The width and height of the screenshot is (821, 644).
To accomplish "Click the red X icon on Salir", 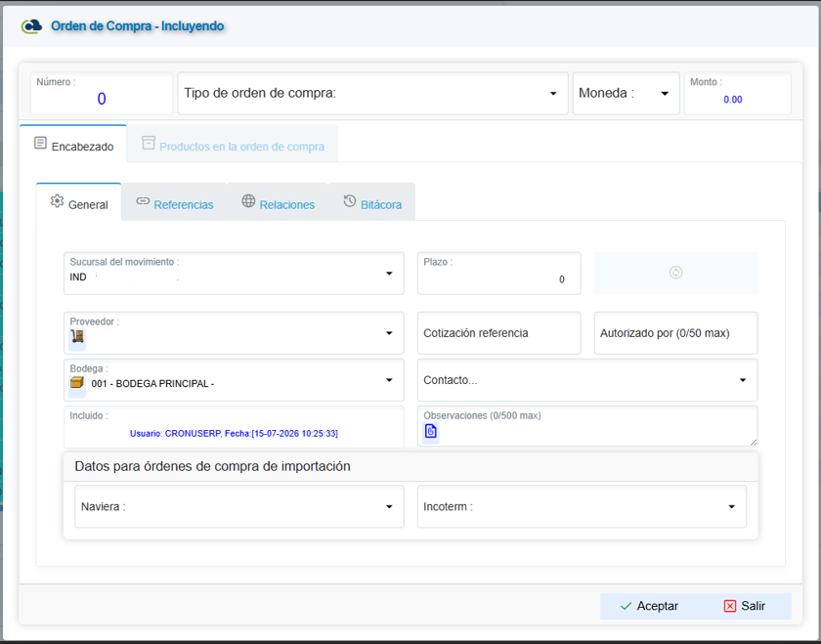I will 730,606.
